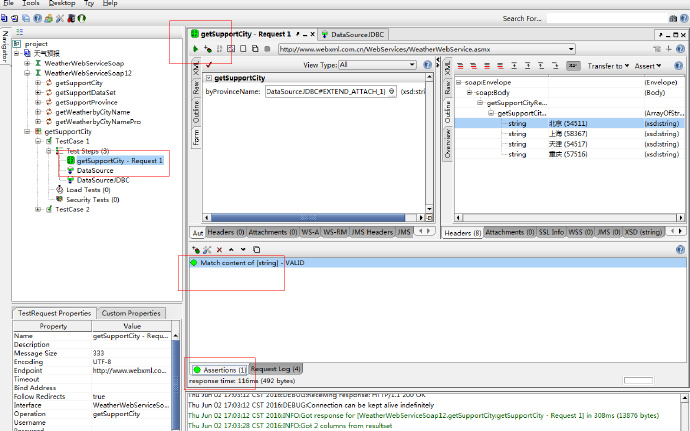This screenshot has height=431, width=690.
Task: Open the Desktop menu
Action: click(x=62, y=3)
